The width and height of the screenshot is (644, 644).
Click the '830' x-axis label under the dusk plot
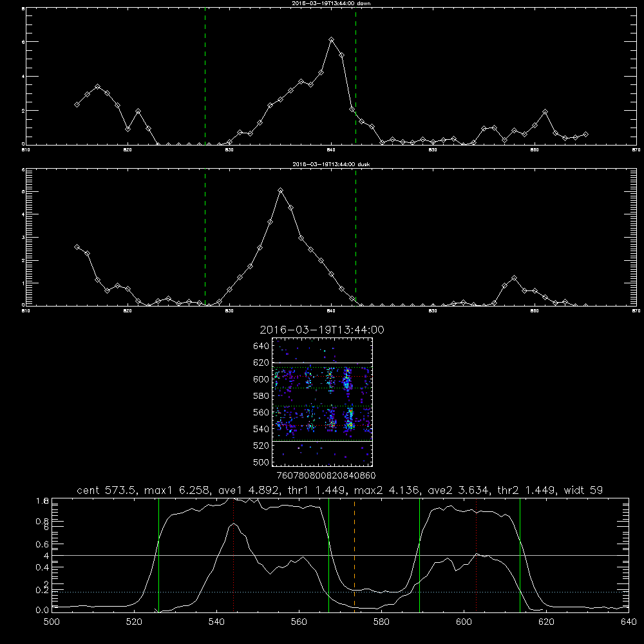click(x=230, y=311)
